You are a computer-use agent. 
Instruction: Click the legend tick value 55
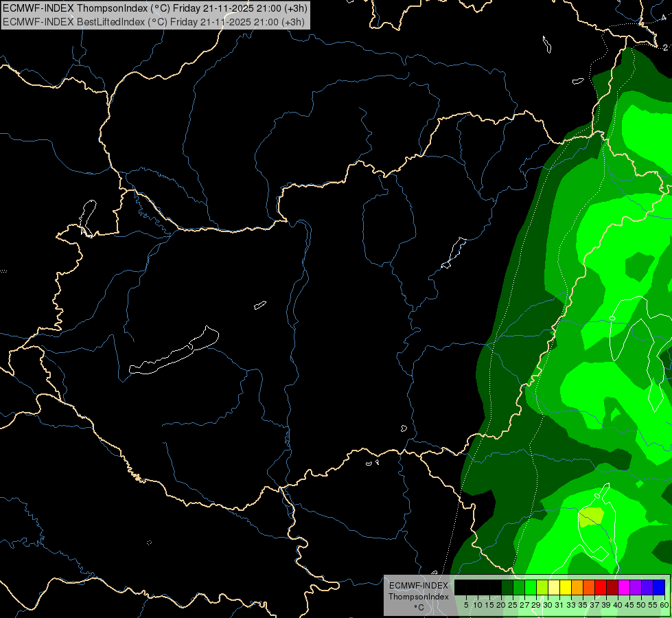pyautogui.click(x=653, y=605)
